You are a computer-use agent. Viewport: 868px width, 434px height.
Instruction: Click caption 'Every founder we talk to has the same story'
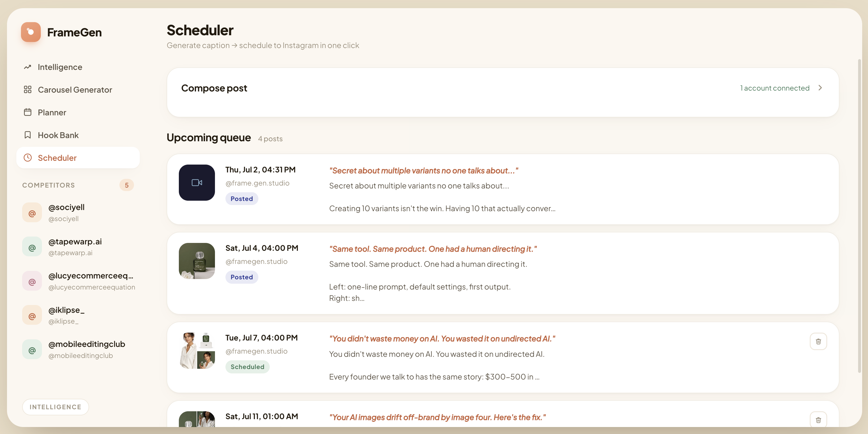tap(434, 377)
